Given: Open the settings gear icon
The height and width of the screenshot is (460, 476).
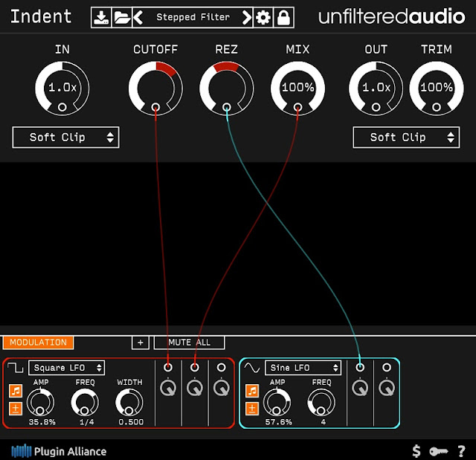Looking at the screenshot, I should [x=263, y=18].
